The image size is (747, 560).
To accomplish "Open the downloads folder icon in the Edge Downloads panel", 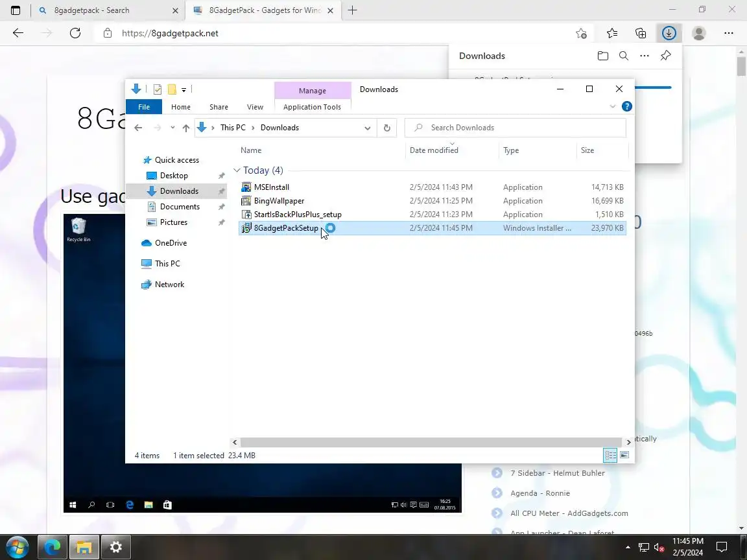I will click(x=602, y=56).
